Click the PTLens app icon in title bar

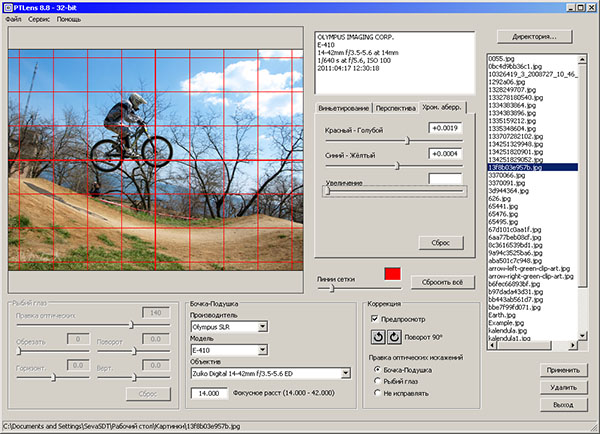tap(8, 7)
